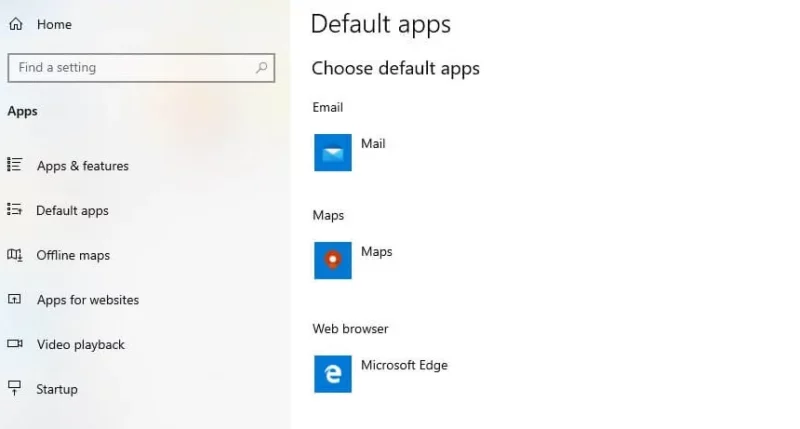Click the Default apps page title
This screenshot has height=429, width=800.
coord(381,24)
